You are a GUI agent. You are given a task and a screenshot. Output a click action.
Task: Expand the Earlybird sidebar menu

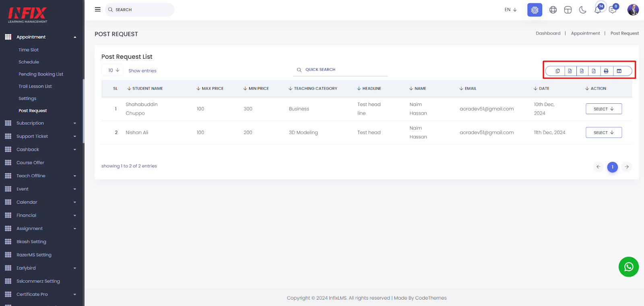tap(41, 268)
